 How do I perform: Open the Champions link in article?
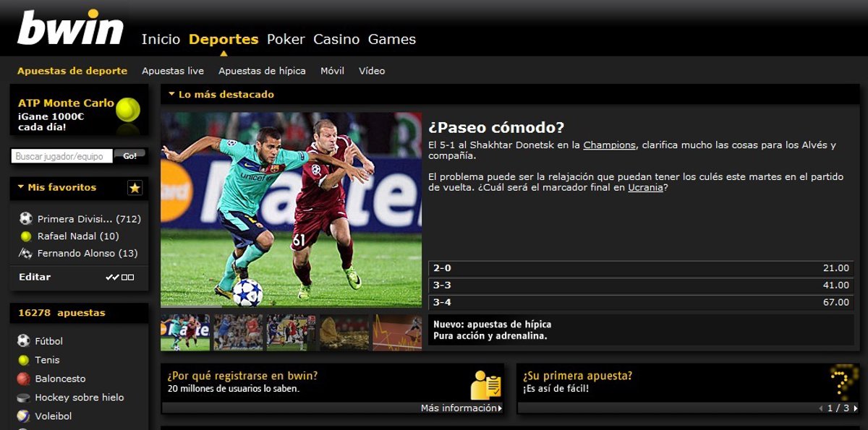[609, 145]
